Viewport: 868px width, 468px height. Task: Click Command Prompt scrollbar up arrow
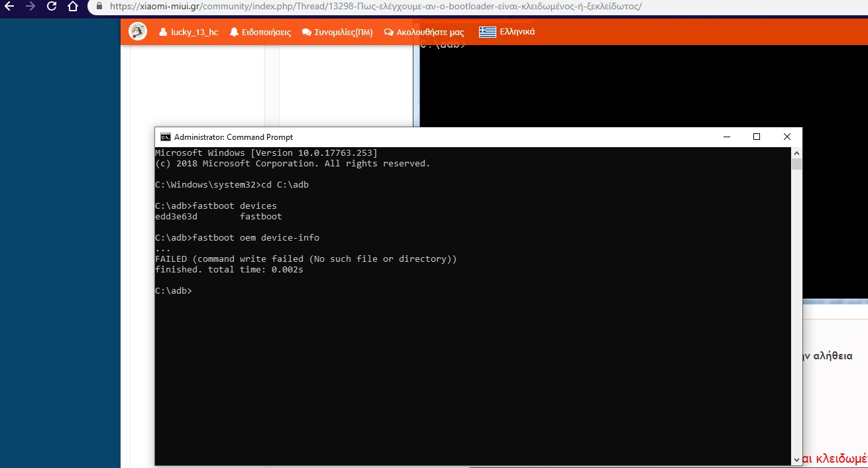[x=796, y=153]
